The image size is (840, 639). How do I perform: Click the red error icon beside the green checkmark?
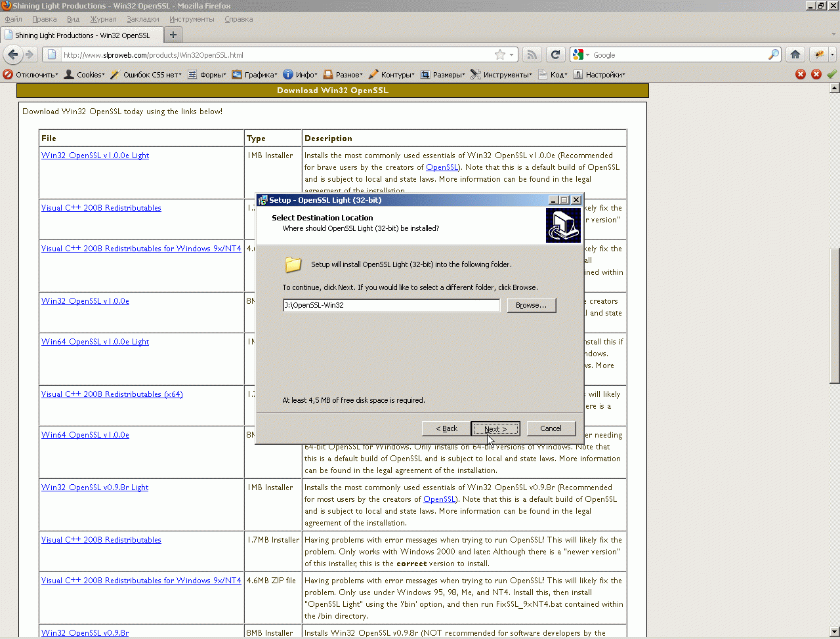coord(816,74)
